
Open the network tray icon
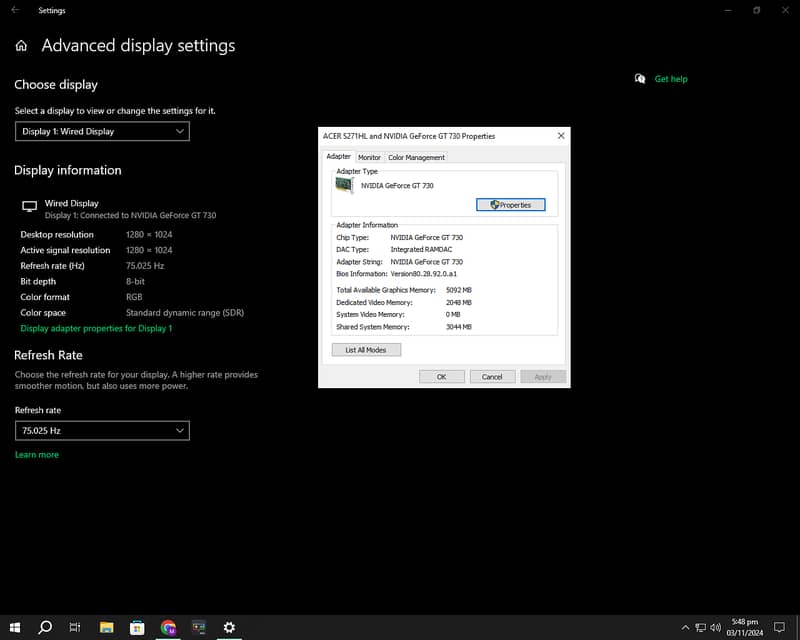[701, 627]
